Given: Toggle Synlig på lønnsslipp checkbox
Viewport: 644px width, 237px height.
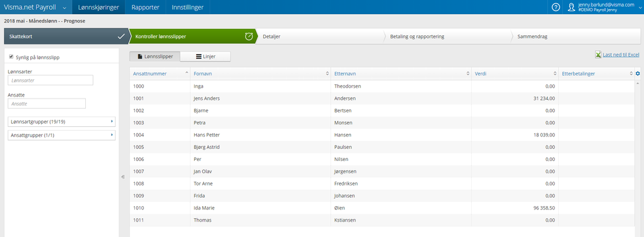Looking at the screenshot, I should point(11,57).
